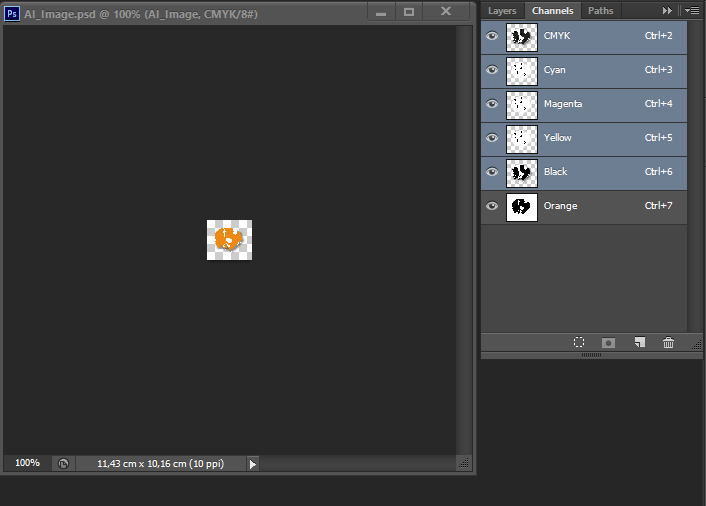Screen dimensions: 706x506
Task: Toggle visibility of CMYK channel
Action: [x=492, y=36]
